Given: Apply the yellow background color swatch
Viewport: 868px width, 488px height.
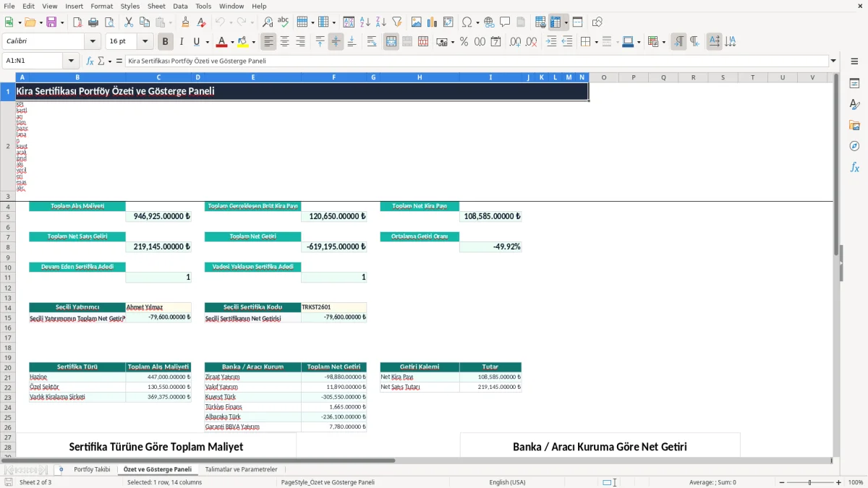Looking at the screenshot, I should point(243,42).
